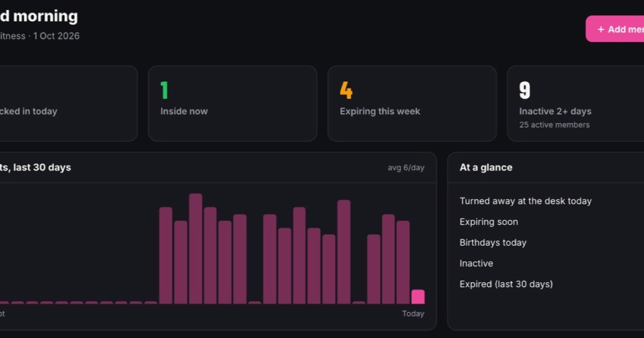644x338 pixels.
Task: Open the Expired (last 30 days) row
Action: click(552, 284)
